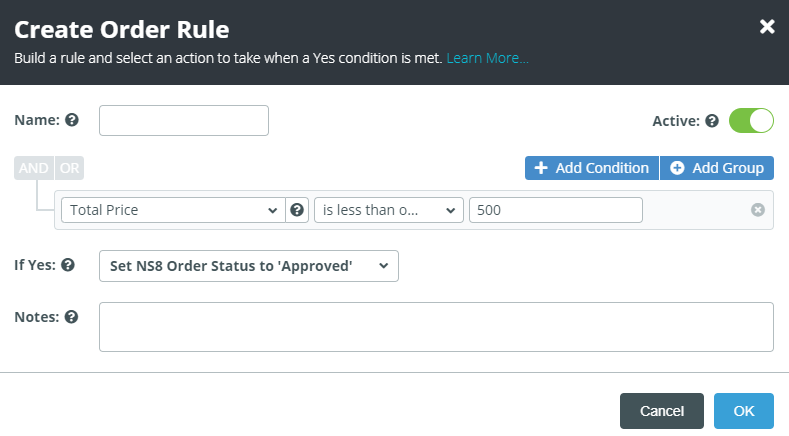
Task: Select the AND logic operator
Action: click(x=33, y=168)
